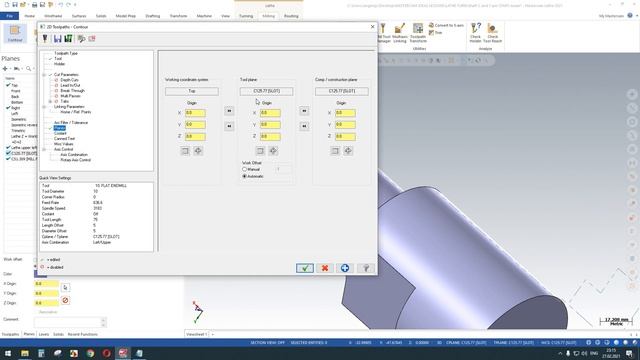The height and width of the screenshot is (360, 640).
Task: Click the OK green checkmark button
Action: (305, 268)
